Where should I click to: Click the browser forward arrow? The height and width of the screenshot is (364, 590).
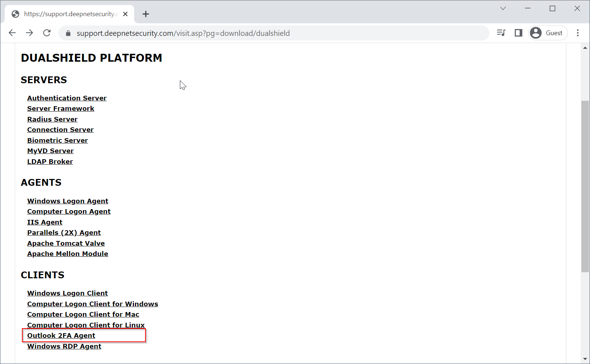[x=29, y=33]
